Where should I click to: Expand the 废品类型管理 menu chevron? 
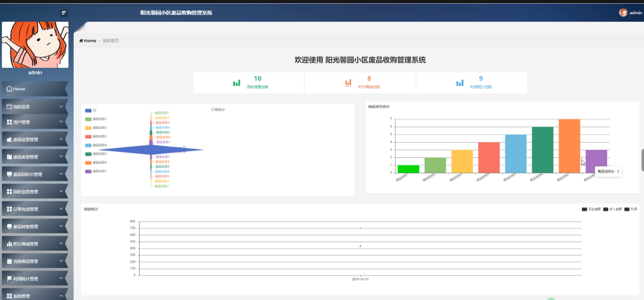[61, 156]
